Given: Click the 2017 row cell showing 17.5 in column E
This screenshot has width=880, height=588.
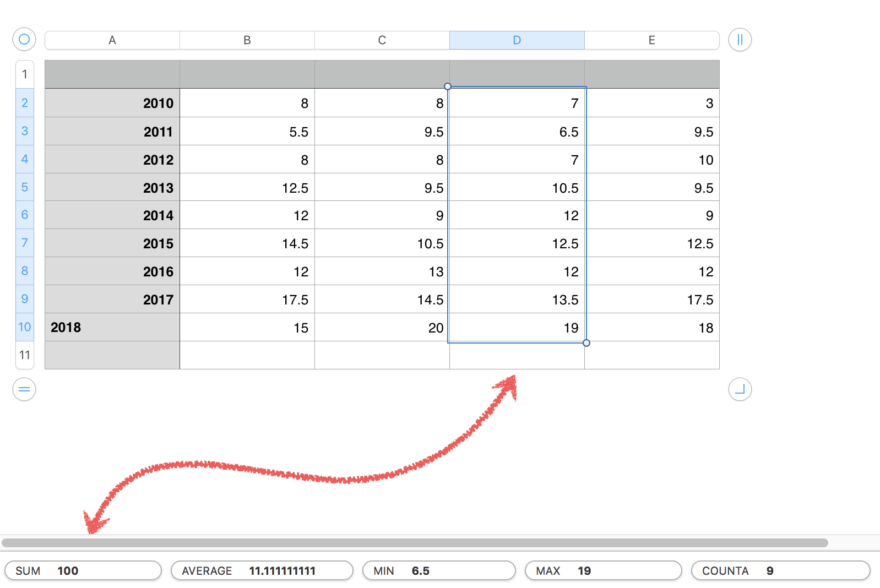Looking at the screenshot, I should point(652,299).
